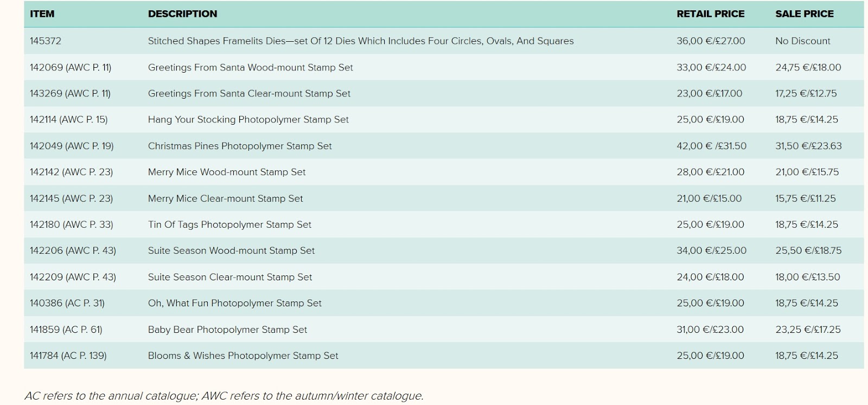868x405 pixels.
Task: Click Merry Mice Clear-mount Stamp Set
Action: (226, 198)
